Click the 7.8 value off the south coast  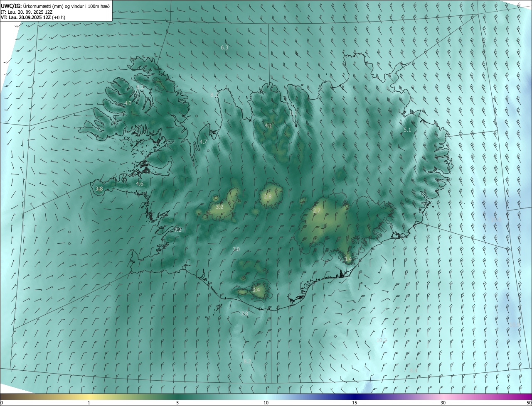244,314
